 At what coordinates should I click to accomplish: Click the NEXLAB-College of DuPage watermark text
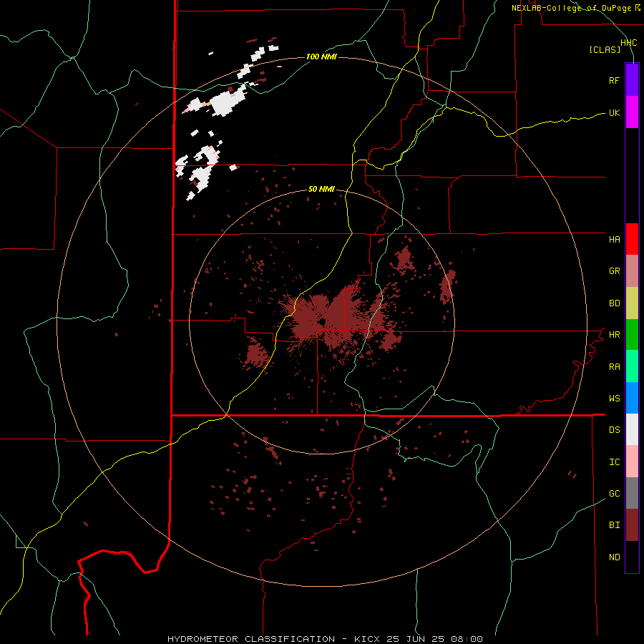[571, 8]
